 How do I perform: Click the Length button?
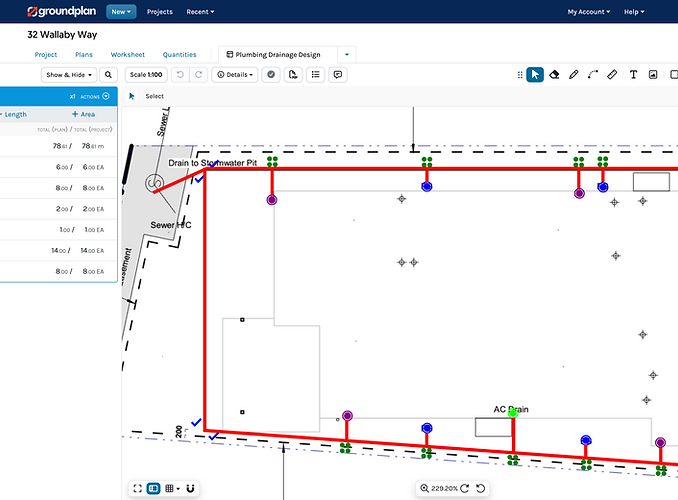click(x=14, y=114)
